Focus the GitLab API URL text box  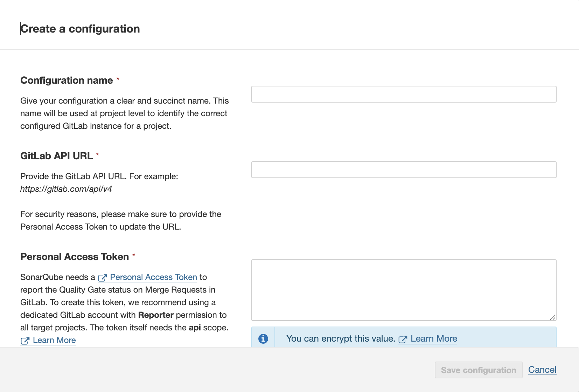404,170
